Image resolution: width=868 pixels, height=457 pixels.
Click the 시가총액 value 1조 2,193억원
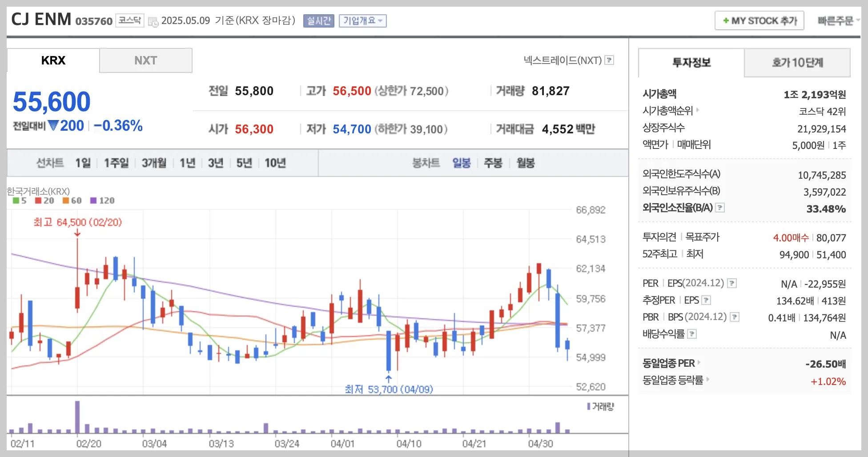tap(815, 94)
